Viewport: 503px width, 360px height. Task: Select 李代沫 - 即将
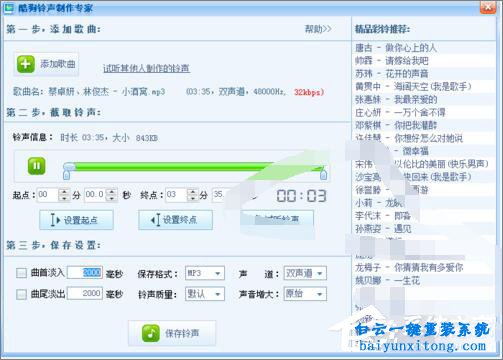[383, 216]
